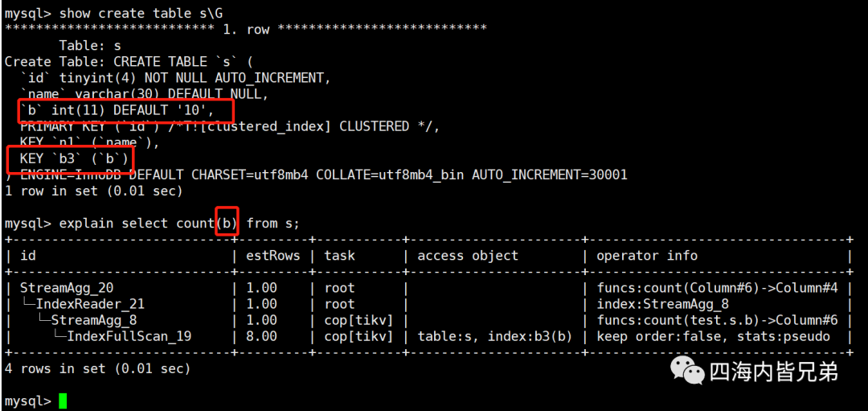Click the 'estRows' column header
Image resolution: width=868 pixels, height=411 pixels.
coord(273,255)
